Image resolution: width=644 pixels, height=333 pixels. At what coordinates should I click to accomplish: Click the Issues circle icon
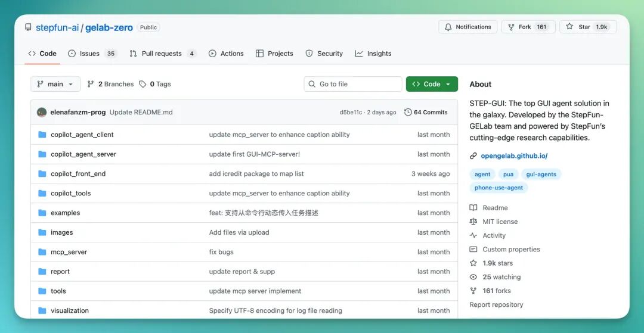(x=72, y=53)
